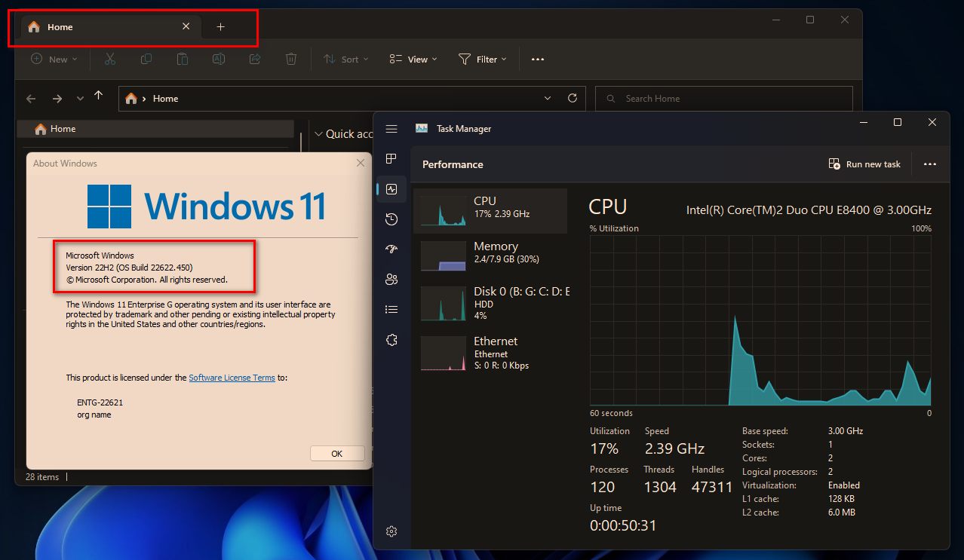Open address bar history dropdown arrow

pyautogui.click(x=548, y=98)
